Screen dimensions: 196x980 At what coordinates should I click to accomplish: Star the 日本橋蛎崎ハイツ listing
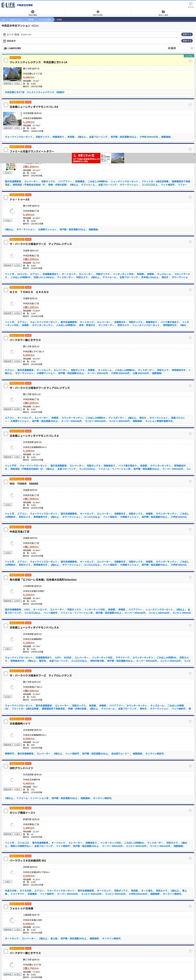pos(190,721)
